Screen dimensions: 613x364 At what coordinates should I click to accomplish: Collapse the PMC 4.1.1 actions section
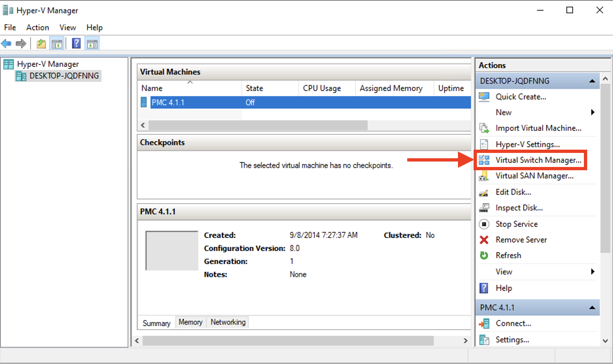coord(592,308)
